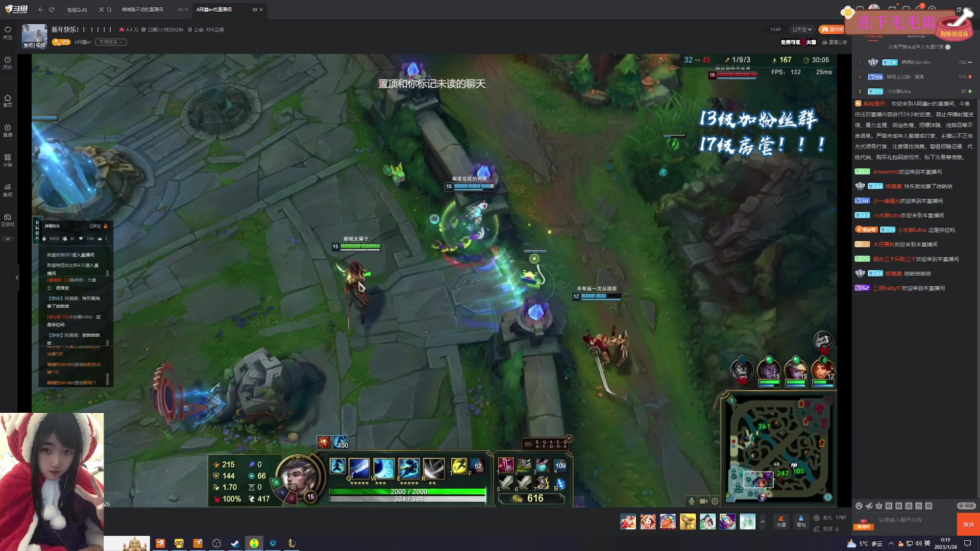Viewport: 980px width, 551px height.
Task: Open 分类 categories in the sidebar
Action: click(8, 160)
